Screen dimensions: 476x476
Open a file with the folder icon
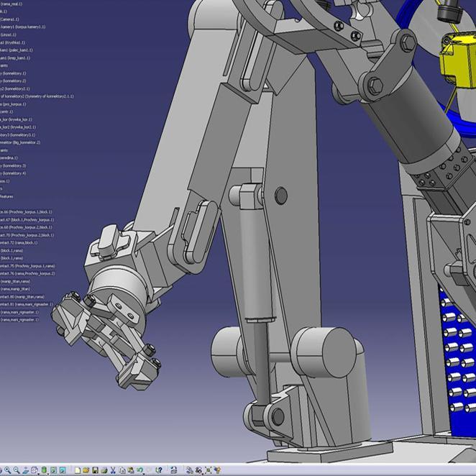86,470
